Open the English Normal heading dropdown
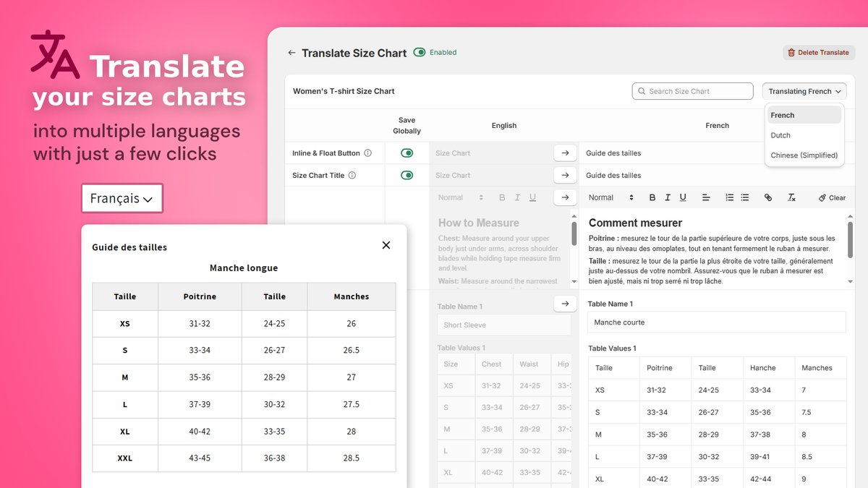This screenshot has height=488, width=868. click(460, 197)
